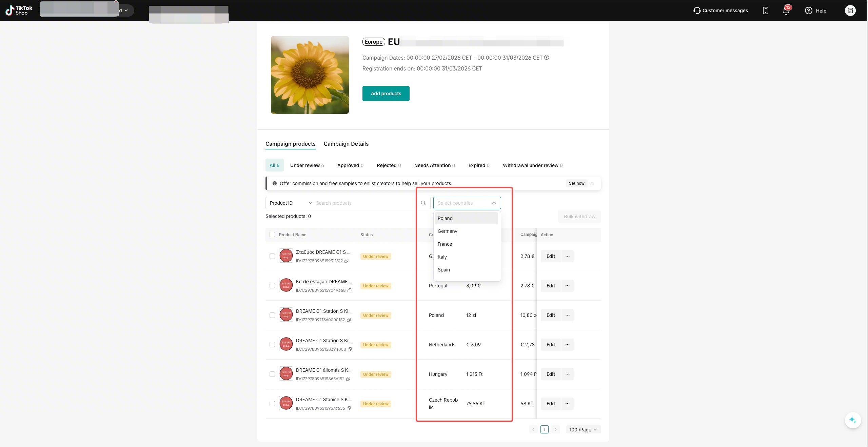Screen dimensions: 868x447
Task: Open the AI assistant sparkle icon
Action: coord(852,420)
